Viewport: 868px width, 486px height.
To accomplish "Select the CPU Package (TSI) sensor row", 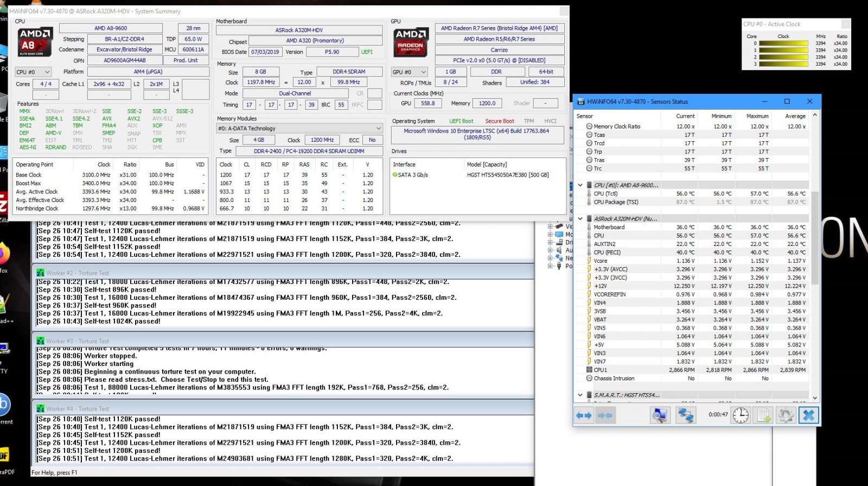I will pos(692,202).
